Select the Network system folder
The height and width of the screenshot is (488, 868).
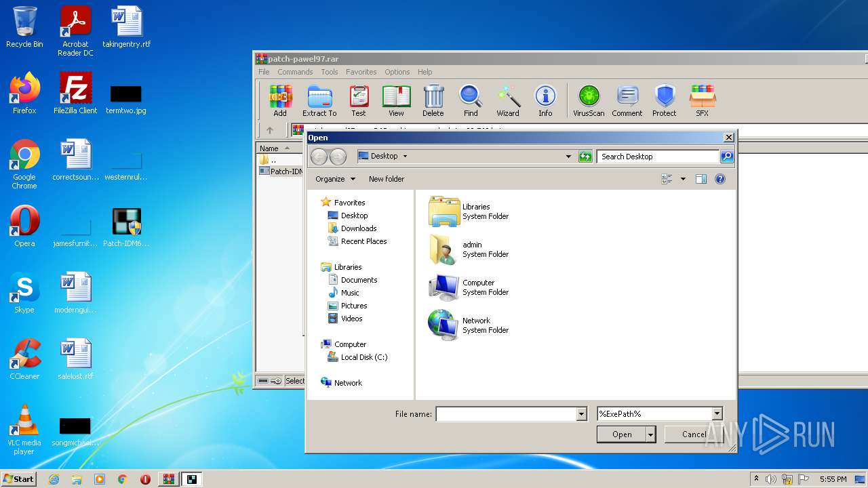469,325
